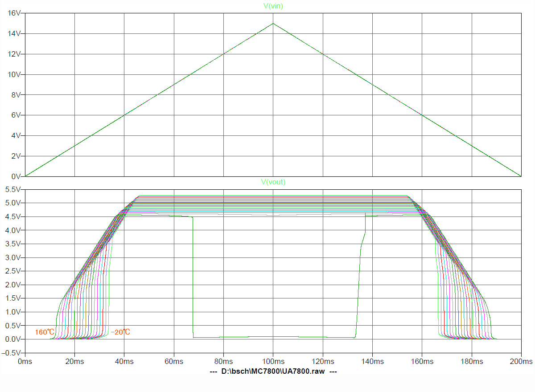Click the 15V peak of the V(vin) triangle
Screen dimensions: 535x392
273,24
